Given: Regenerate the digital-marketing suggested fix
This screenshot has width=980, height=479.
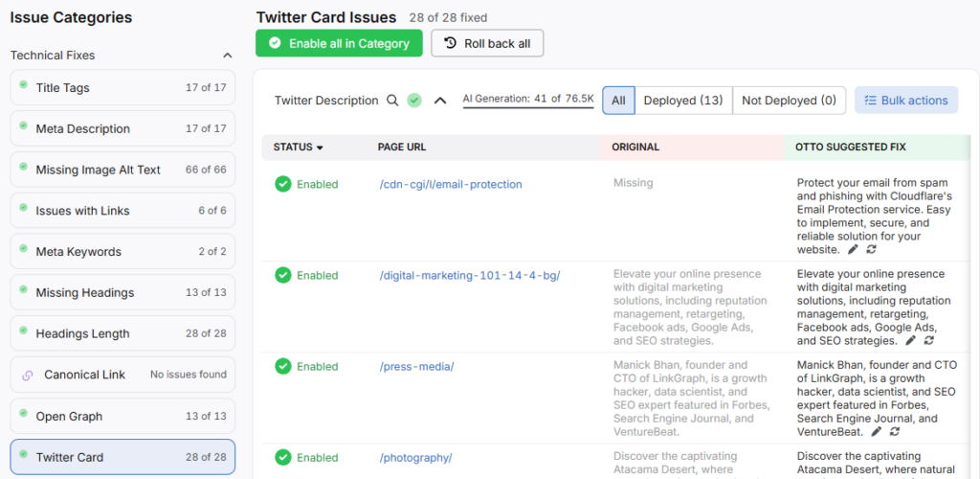Looking at the screenshot, I should (x=929, y=341).
